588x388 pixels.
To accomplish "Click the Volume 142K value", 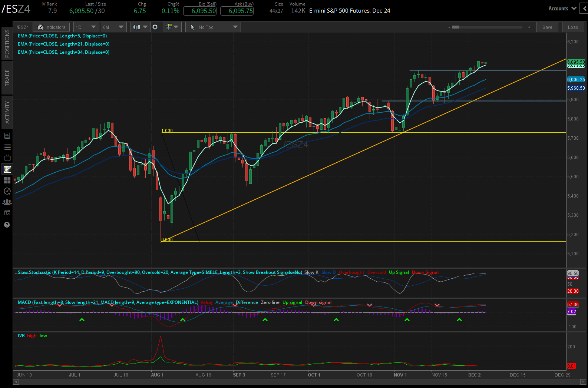I will (x=298, y=11).
